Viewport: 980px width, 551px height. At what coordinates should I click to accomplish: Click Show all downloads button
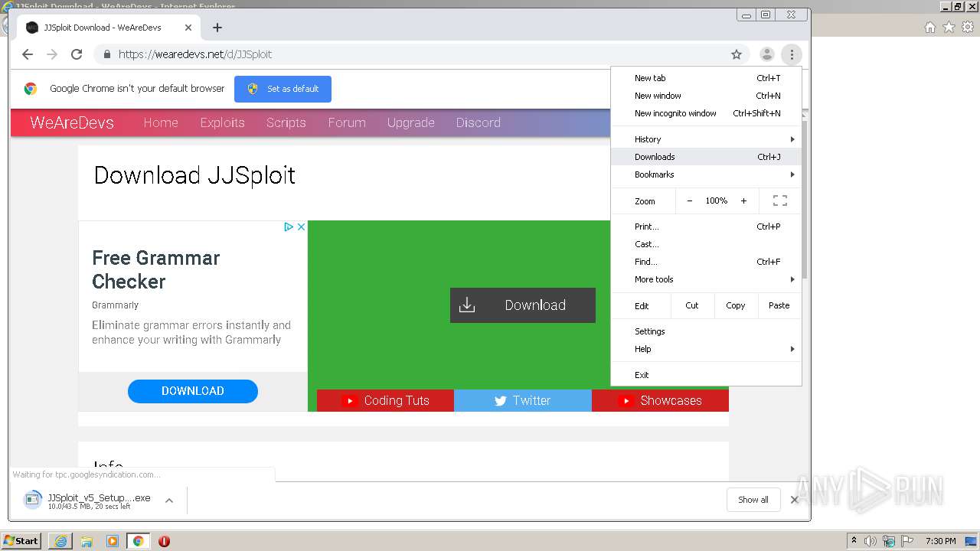pyautogui.click(x=753, y=500)
